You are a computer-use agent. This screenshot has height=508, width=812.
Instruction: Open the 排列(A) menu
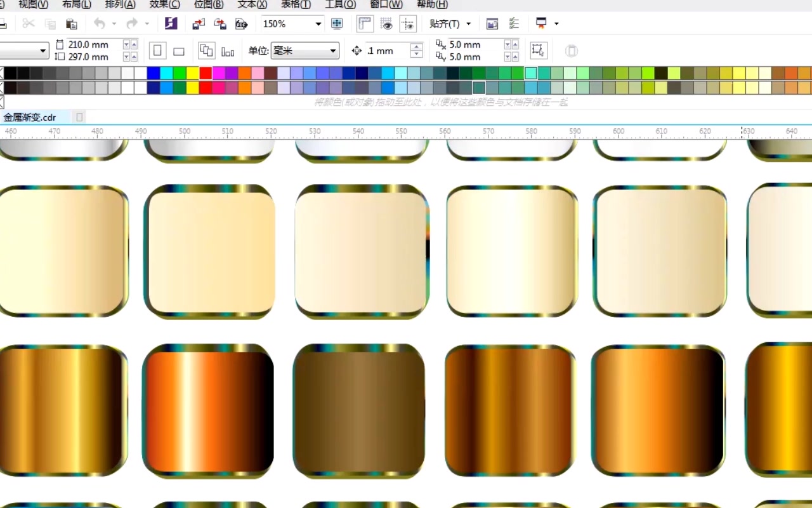pos(121,4)
